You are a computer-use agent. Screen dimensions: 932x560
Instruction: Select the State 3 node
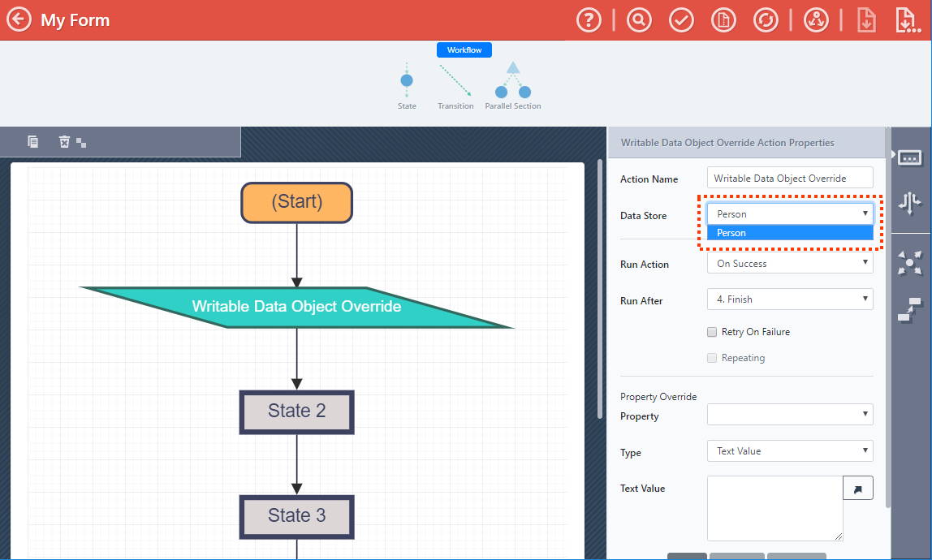point(296,516)
